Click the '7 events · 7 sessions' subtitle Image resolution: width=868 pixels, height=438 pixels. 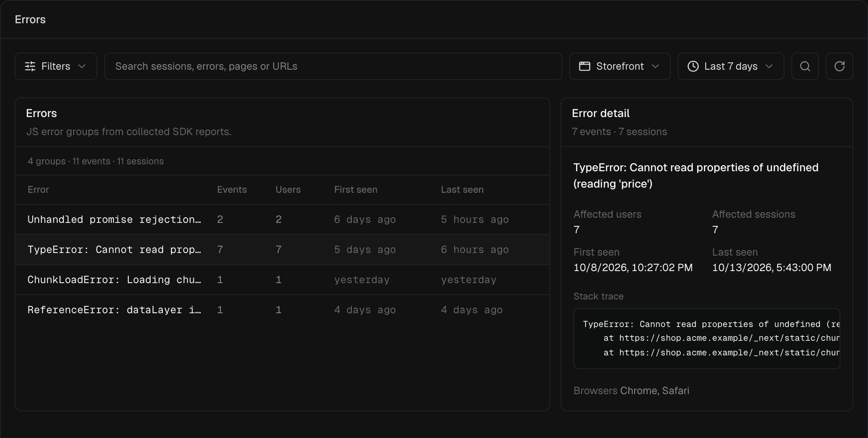coord(619,132)
